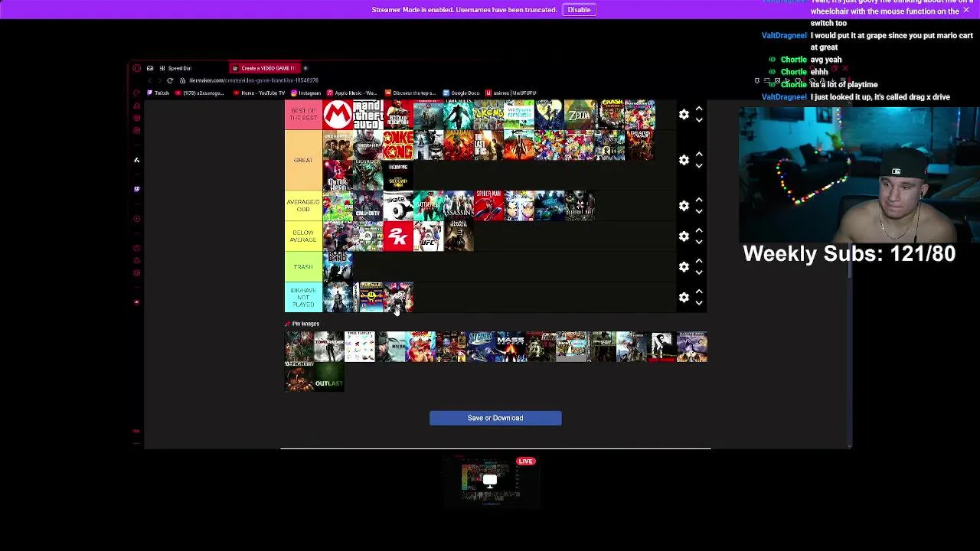Select the Gears of War tile
Screen dimensions: 980x551
click(x=640, y=145)
